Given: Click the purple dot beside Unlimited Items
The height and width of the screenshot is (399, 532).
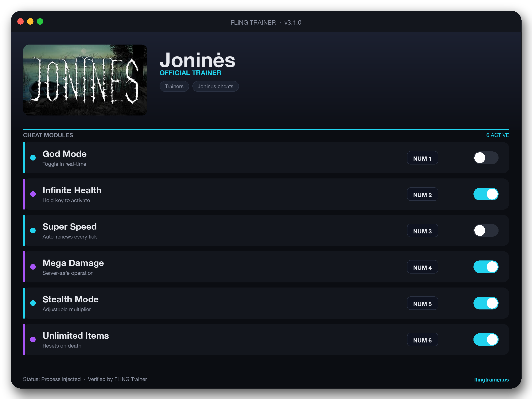Looking at the screenshot, I should click(33, 339).
